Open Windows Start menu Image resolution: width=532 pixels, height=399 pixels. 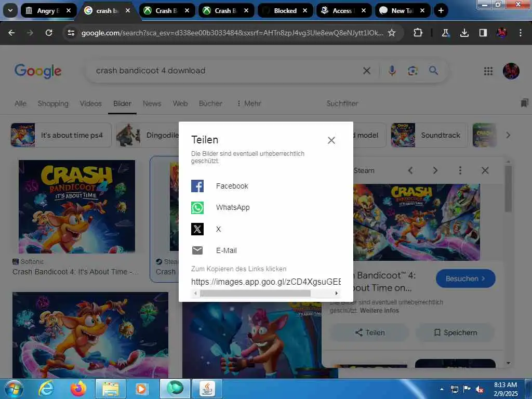(x=14, y=389)
